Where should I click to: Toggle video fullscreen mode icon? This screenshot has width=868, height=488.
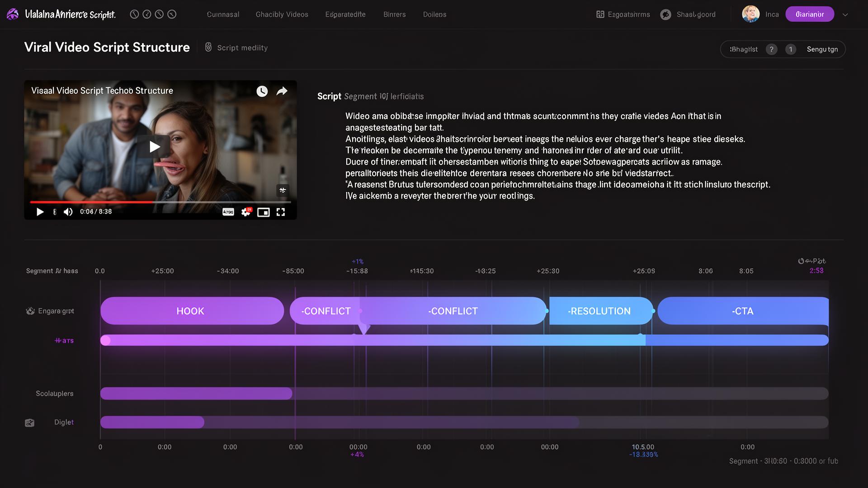tap(281, 212)
